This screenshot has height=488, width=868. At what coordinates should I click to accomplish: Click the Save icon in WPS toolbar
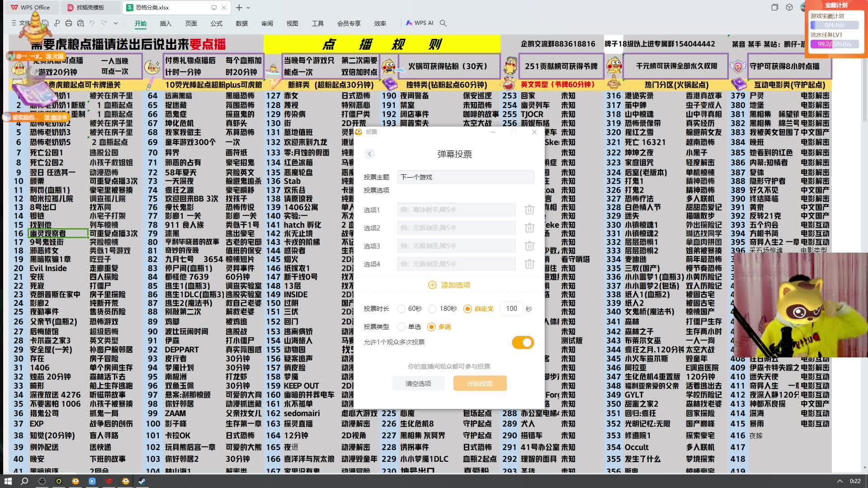pyautogui.click(x=45, y=23)
